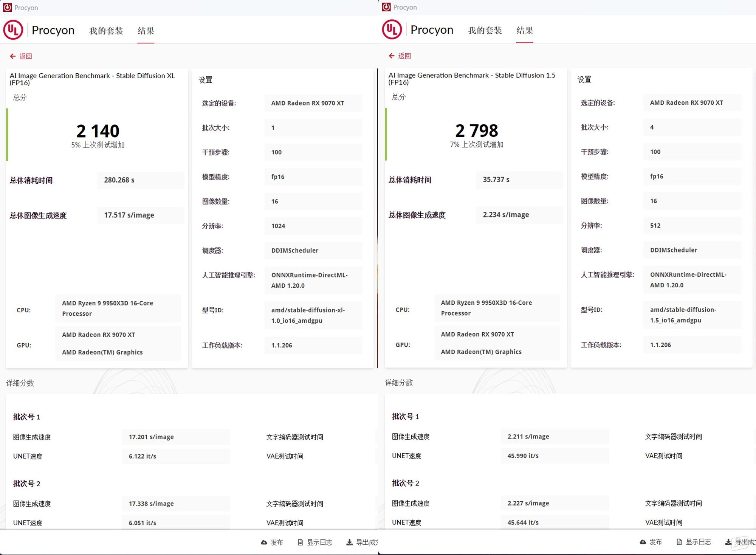This screenshot has width=756, height=555.
Task: Click the 显示日志 document icon in right window
Action: [679, 542]
